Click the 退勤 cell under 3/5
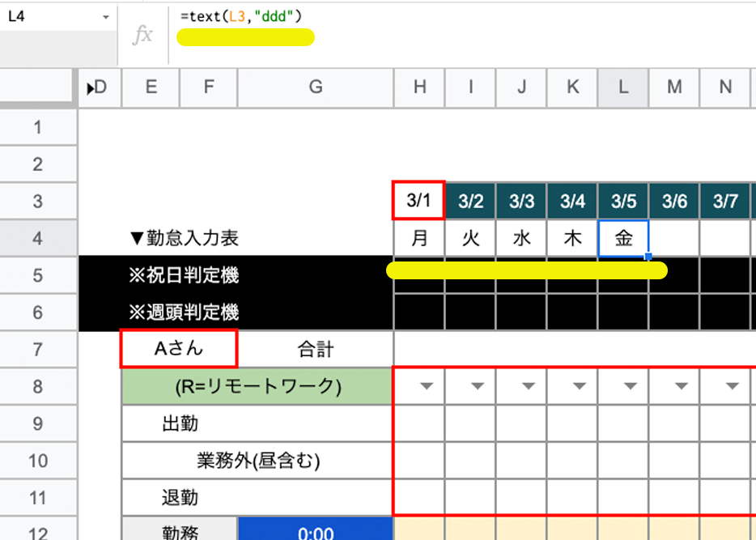The image size is (756, 540). (x=623, y=498)
